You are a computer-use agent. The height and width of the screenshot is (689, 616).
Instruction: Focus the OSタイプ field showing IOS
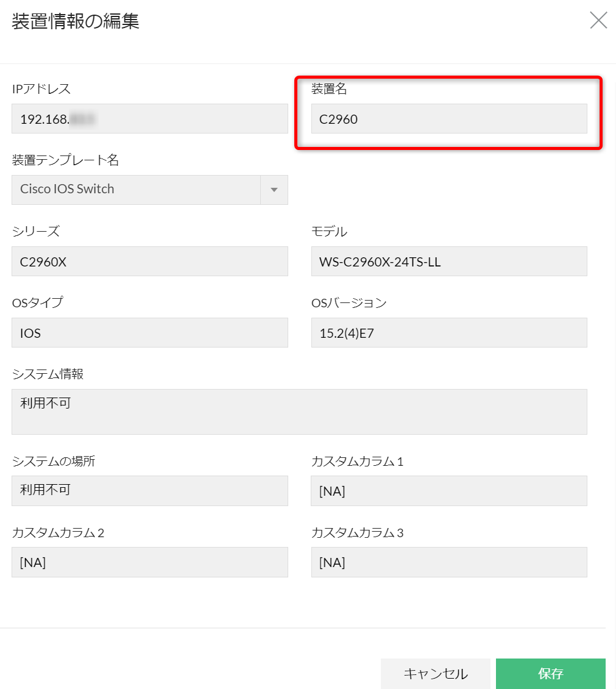tap(149, 333)
